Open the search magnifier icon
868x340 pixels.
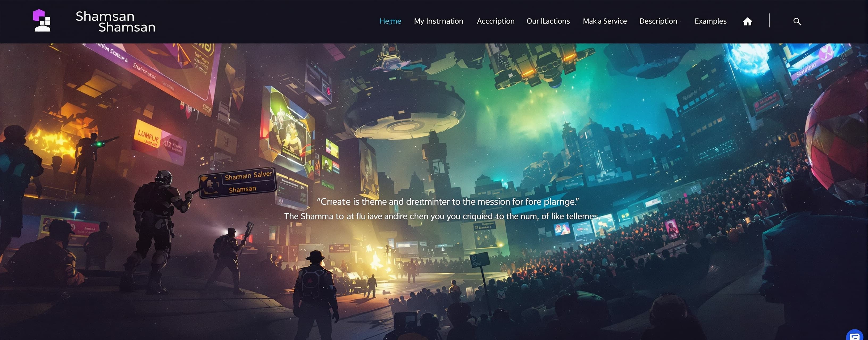(797, 22)
